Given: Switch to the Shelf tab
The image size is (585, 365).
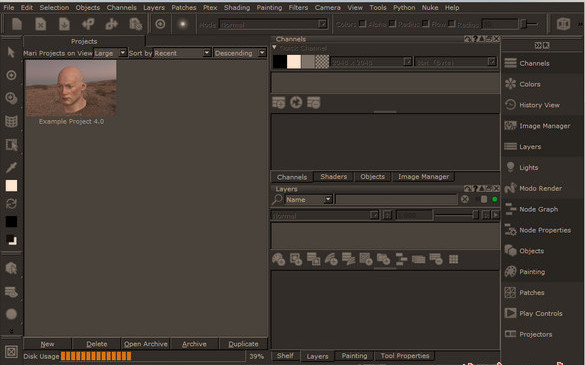Looking at the screenshot, I should [285, 356].
